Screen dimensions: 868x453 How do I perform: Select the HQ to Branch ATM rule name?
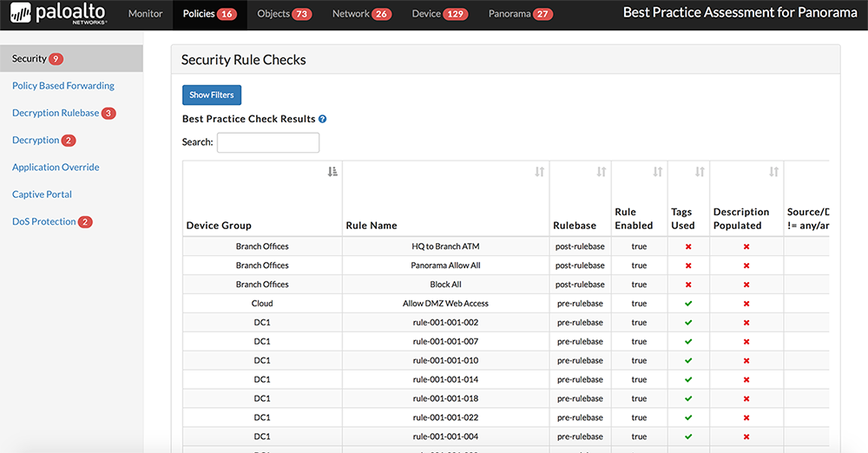tap(445, 246)
